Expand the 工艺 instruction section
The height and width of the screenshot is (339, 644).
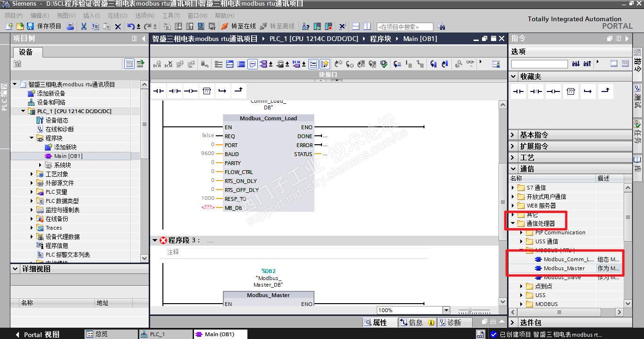514,157
